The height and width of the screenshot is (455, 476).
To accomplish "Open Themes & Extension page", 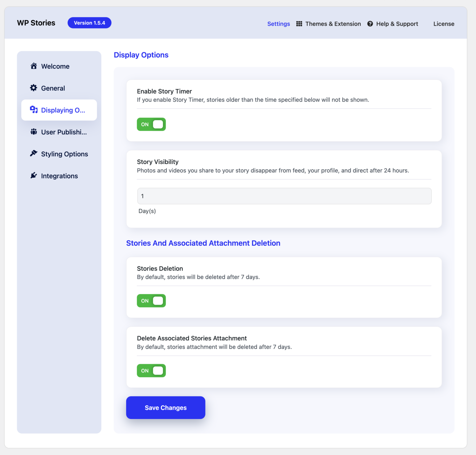I will click(x=333, y=24).
